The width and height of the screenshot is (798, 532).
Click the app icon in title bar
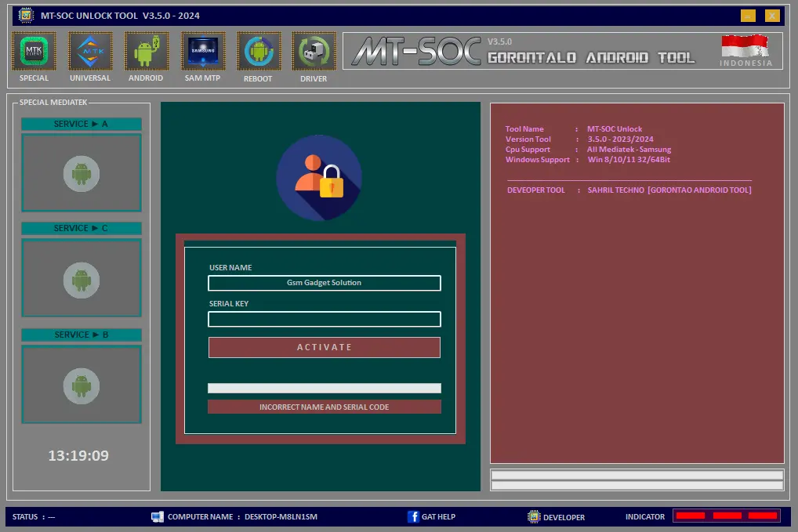coord(26,15)
